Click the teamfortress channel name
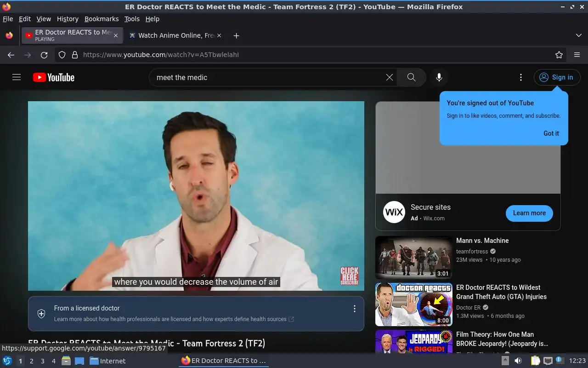Screen dimensions: 588x368 coord(472,252)
